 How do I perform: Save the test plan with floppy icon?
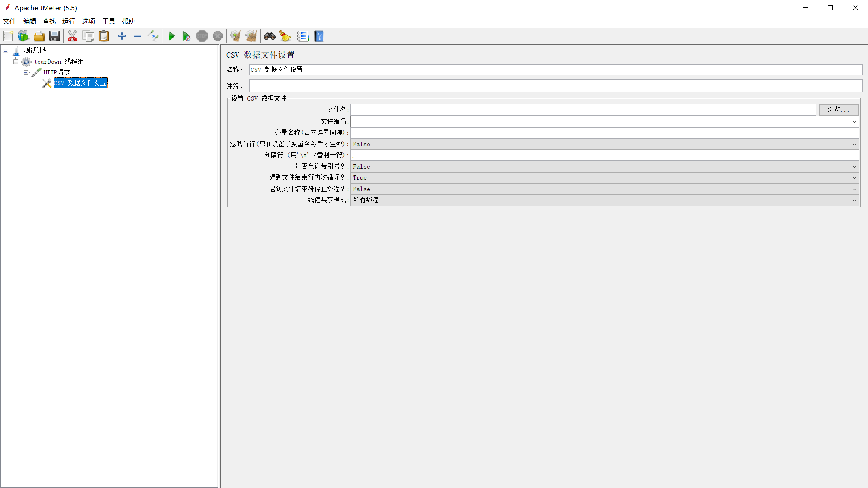54,36
